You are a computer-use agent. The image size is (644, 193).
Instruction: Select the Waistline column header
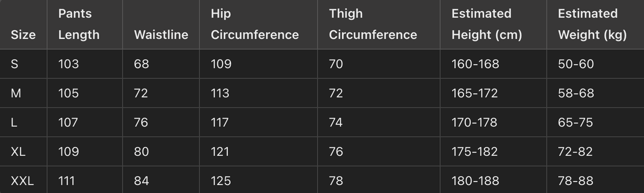tap(161, 35)
